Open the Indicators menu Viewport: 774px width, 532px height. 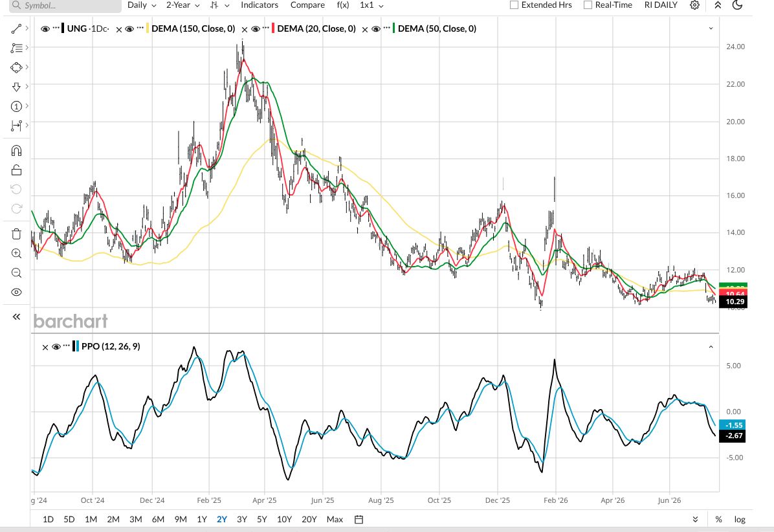(x=260, y=5)
